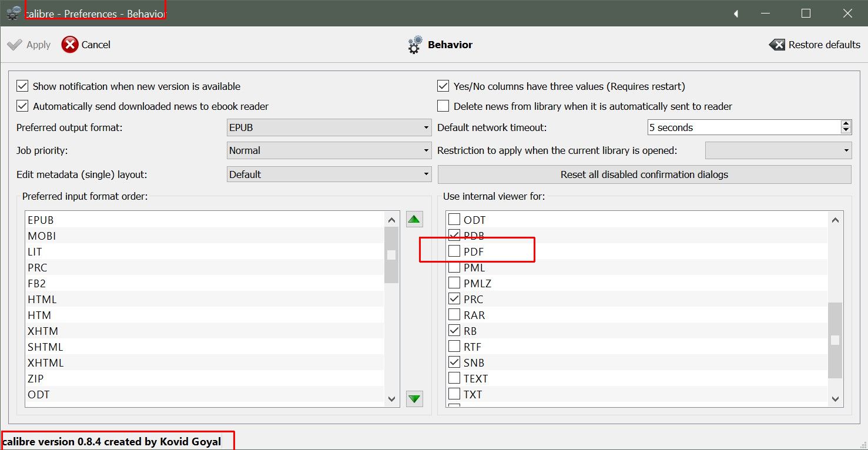
Task: Click the red Cancel X icon
Action: point(70,45)
